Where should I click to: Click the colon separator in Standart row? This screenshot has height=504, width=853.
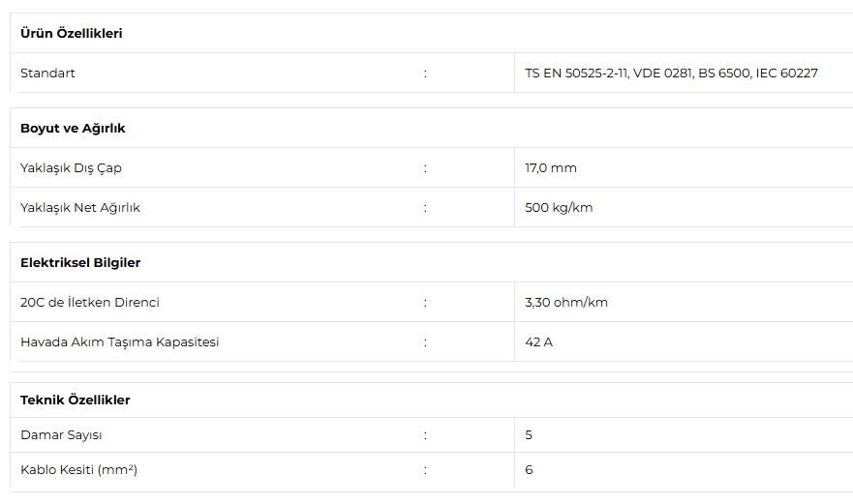coord(425,74)
